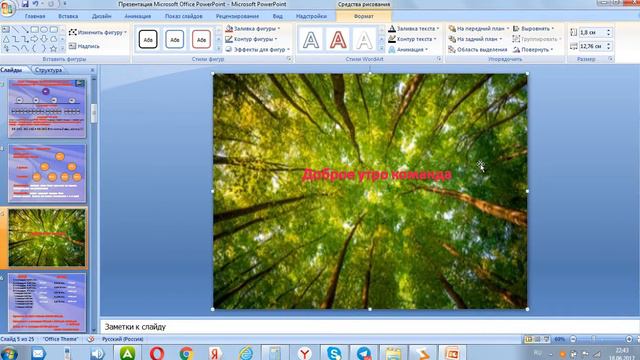Viewport: 640px width, 360px height.
Task: Open Контур текста dropdown
Action: (x=412, y=39)
